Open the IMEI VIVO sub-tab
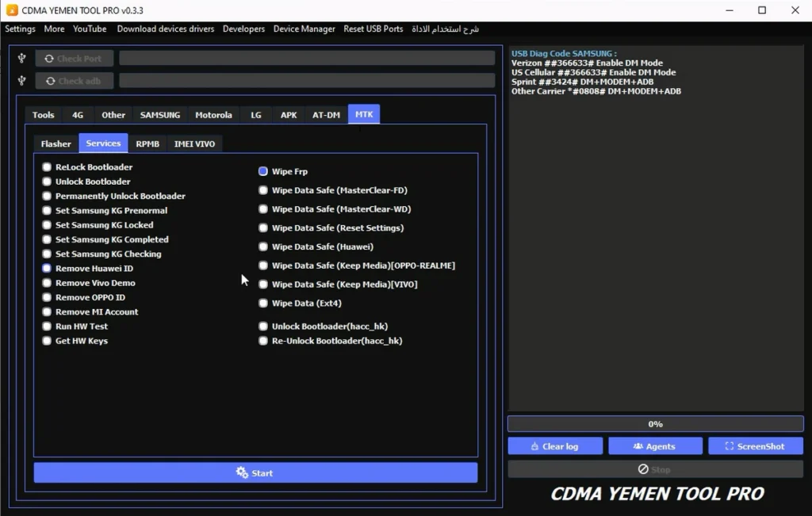 pyautogui.click(x=194, y=143)
